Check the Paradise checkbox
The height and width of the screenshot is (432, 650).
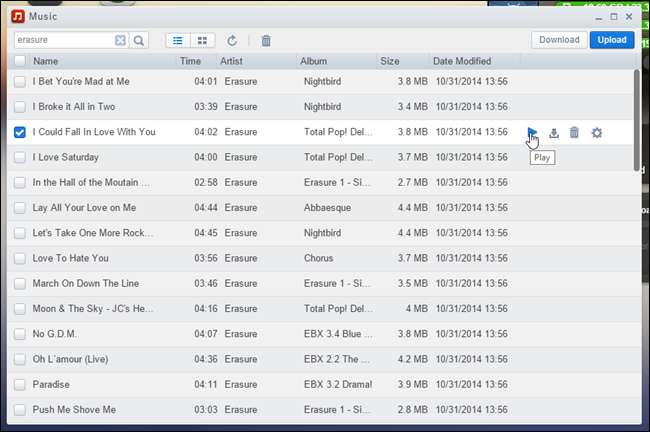coord(20,384)
